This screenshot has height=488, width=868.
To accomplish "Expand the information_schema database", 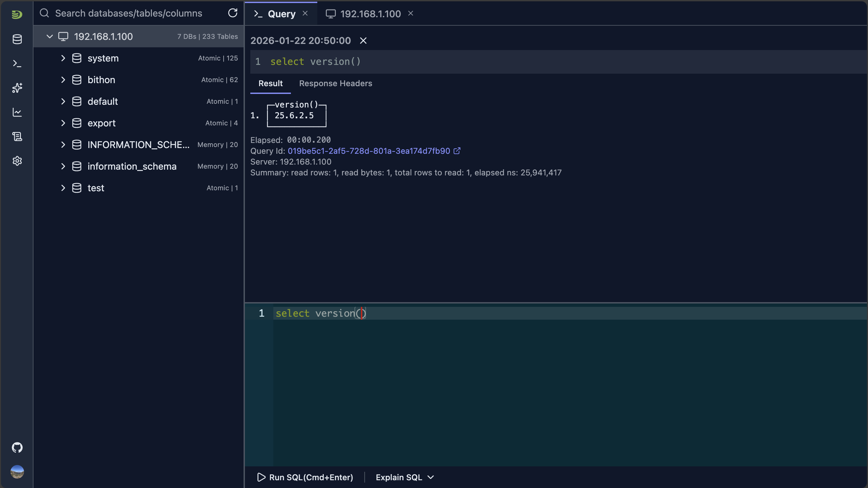I will [63, 166].
